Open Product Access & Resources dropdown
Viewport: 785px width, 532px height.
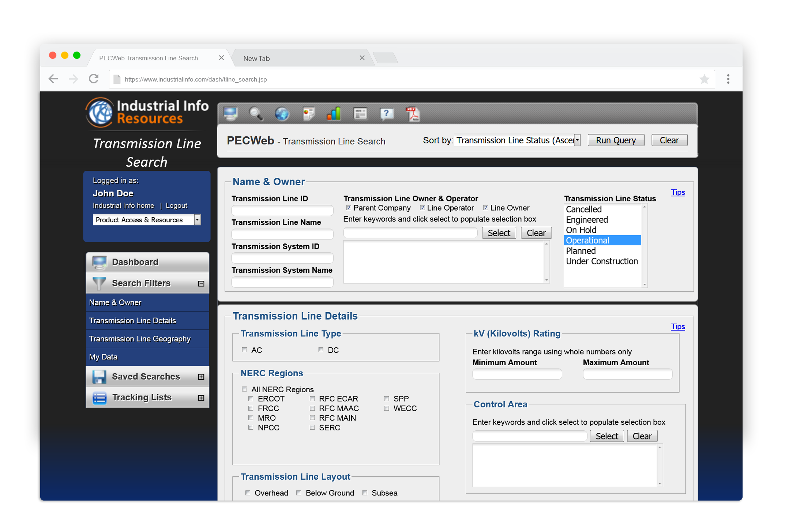[x=147, y=220]
